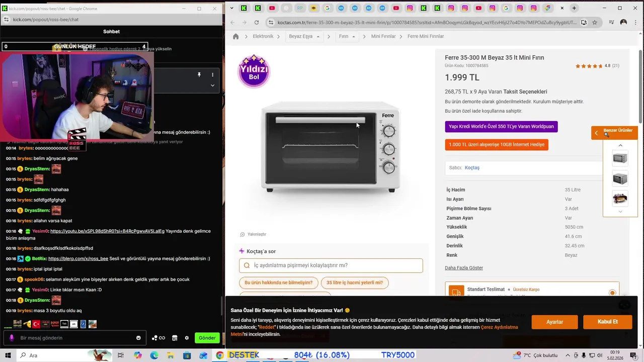
Task: Open the Kick channel points infinity icon
Action: 158,338
